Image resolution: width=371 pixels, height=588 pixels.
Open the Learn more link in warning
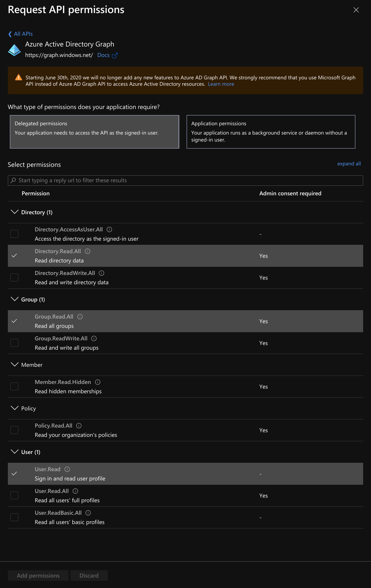(x=221, y=84)
